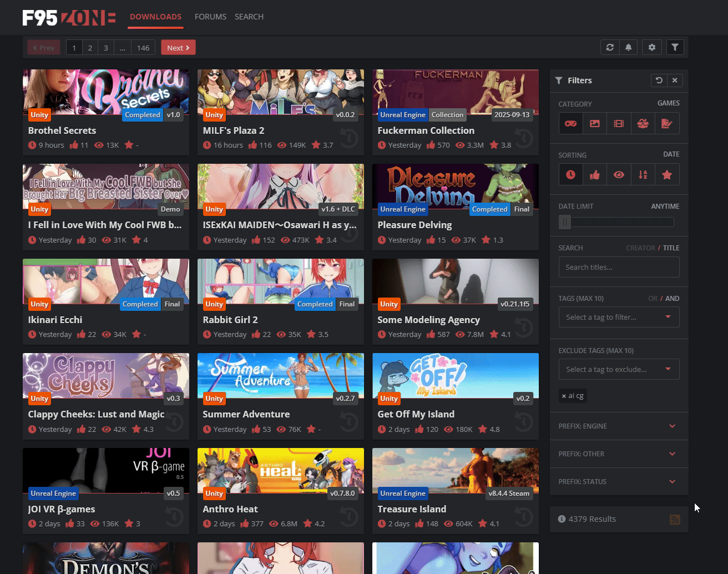Screen dimensions: 728x574
Task: Expand the Prefix: Engine section
Action: click(619, 426)
